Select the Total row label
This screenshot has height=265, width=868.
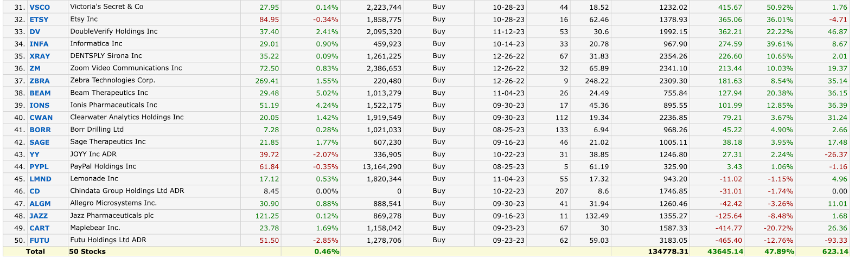tap(35, 251)
